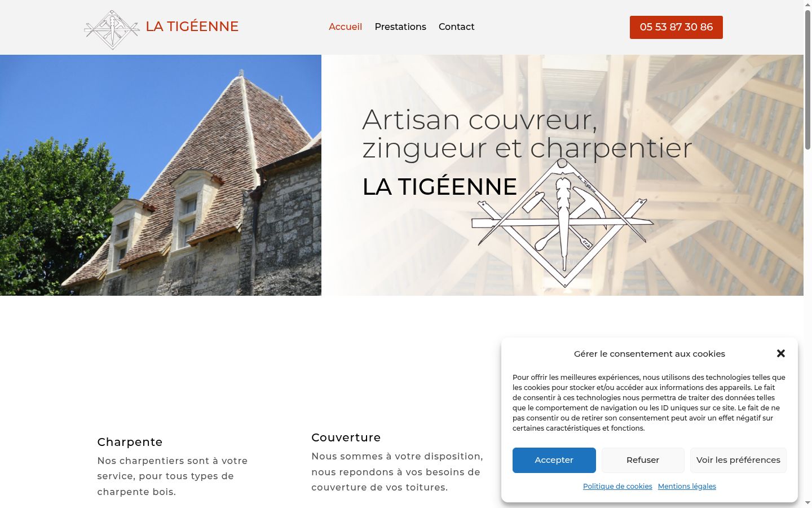This screenshot has height=508, width=812.
Task: Click the LA TIGÉENNE site title in header
Action: 192,27
